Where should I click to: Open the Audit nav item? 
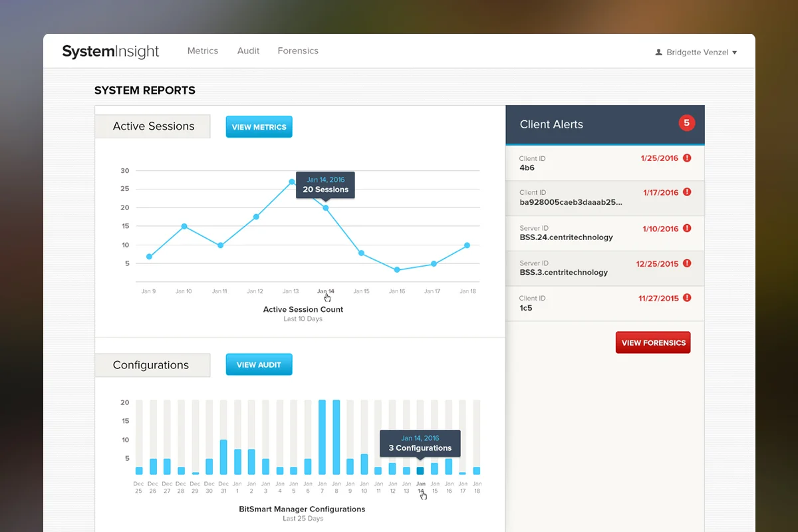[248, 51]
